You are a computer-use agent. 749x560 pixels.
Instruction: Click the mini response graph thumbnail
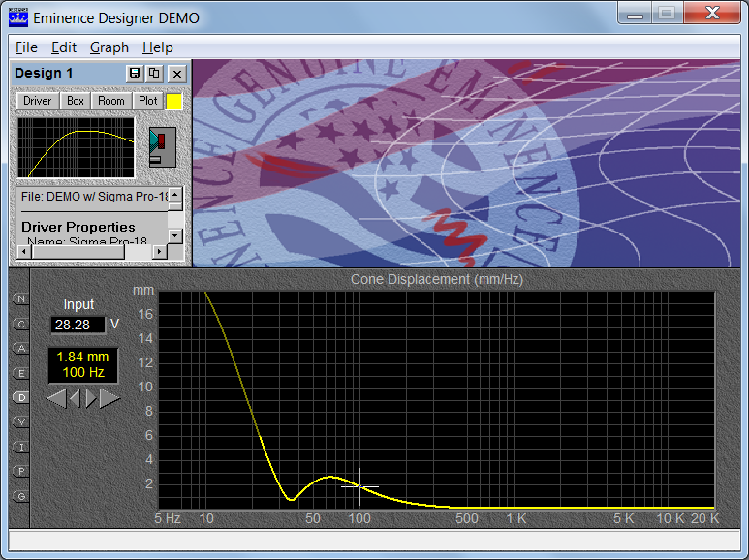pos(76,147)
